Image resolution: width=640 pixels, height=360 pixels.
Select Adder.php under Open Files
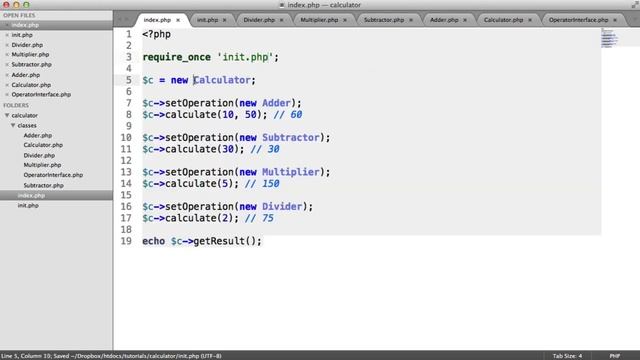point(26,75)
